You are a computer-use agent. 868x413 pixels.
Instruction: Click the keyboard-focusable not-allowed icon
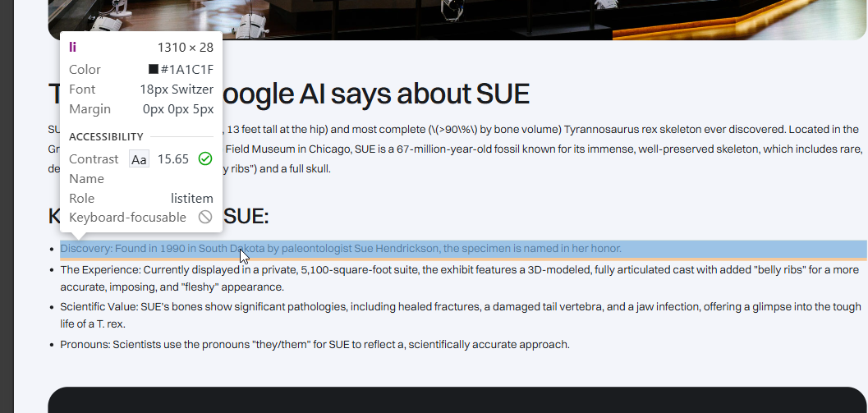(x=204, y=217)
